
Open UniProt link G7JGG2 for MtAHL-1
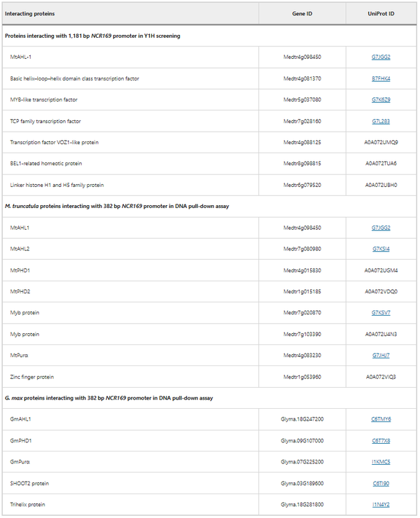click(x=381, y=57)
